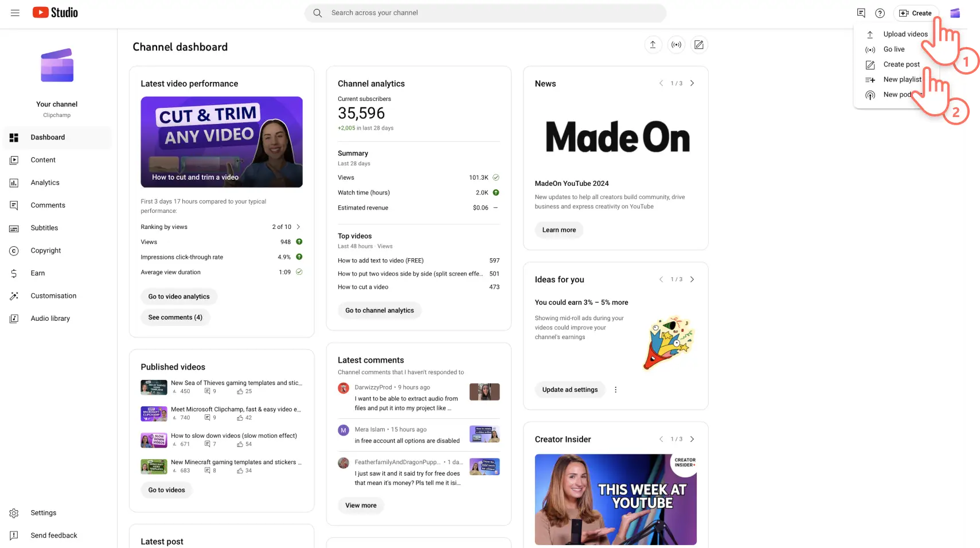
Task: Go to previous Creator Insider card
Action: (661, 439)
